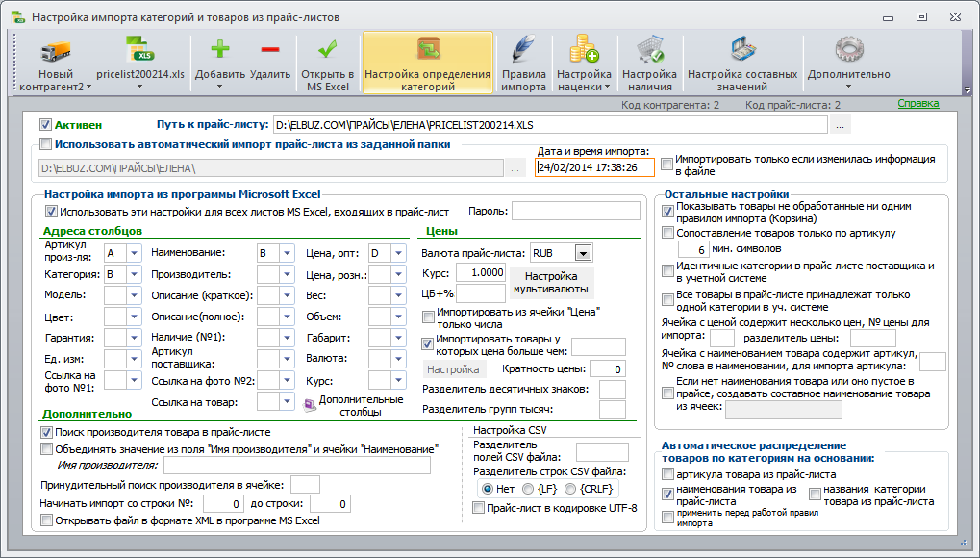Open the Справка help link
Image resolution: width=980 pixels, height=558 pixels.
(x=918, y=103)
